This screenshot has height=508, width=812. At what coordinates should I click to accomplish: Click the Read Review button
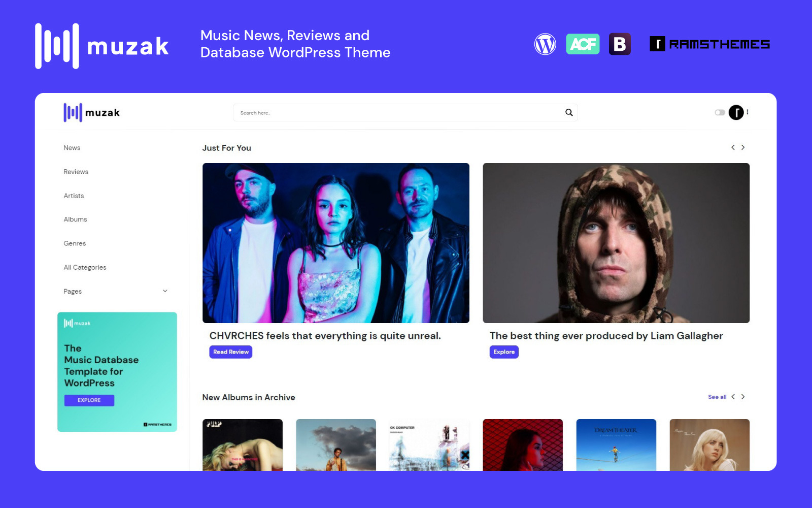click(x=230, y=352)
